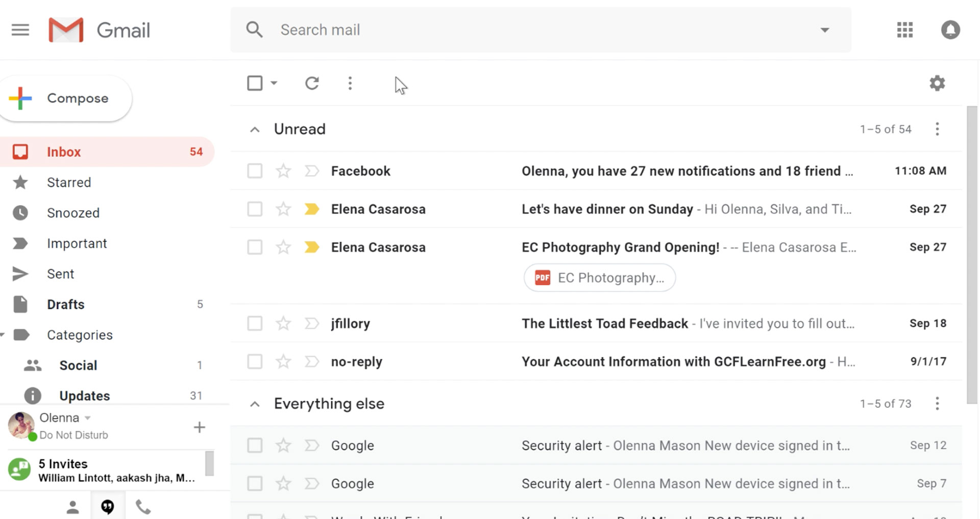Open the select-all dropdown arrow
980x519 pixels.
point(274,83)
